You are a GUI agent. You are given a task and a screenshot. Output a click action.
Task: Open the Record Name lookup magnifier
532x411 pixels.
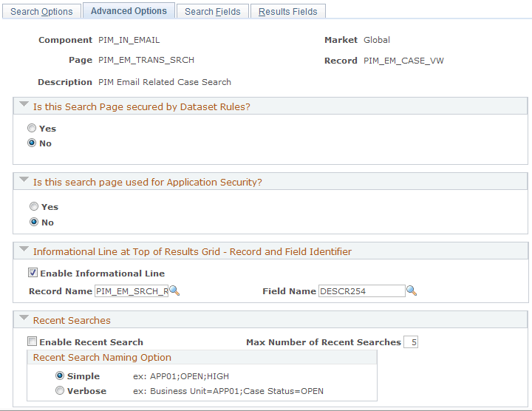tap(174, 291)
